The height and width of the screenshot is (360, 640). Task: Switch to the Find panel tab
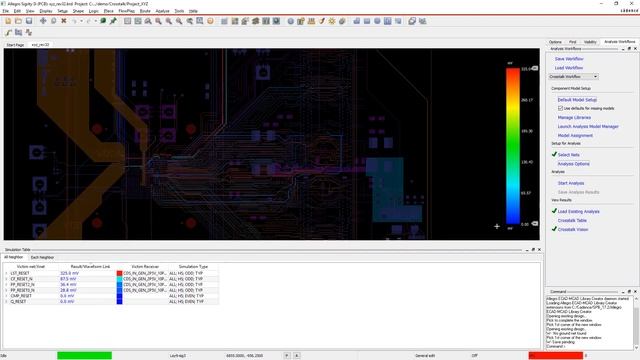point(573,42)
